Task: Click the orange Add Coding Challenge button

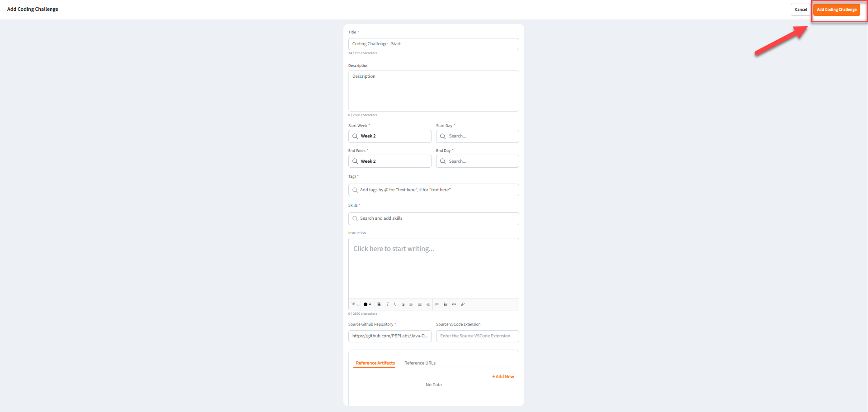Action: tap(836, 9)
